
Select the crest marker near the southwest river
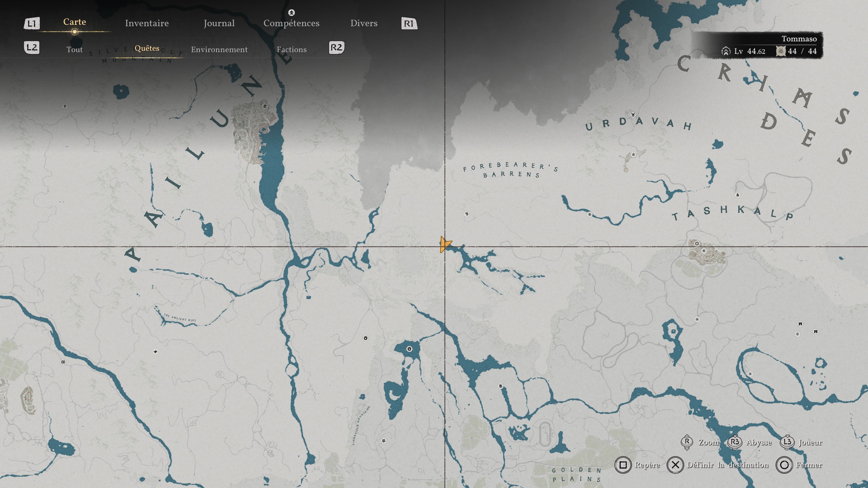click(x=63, y=362)
